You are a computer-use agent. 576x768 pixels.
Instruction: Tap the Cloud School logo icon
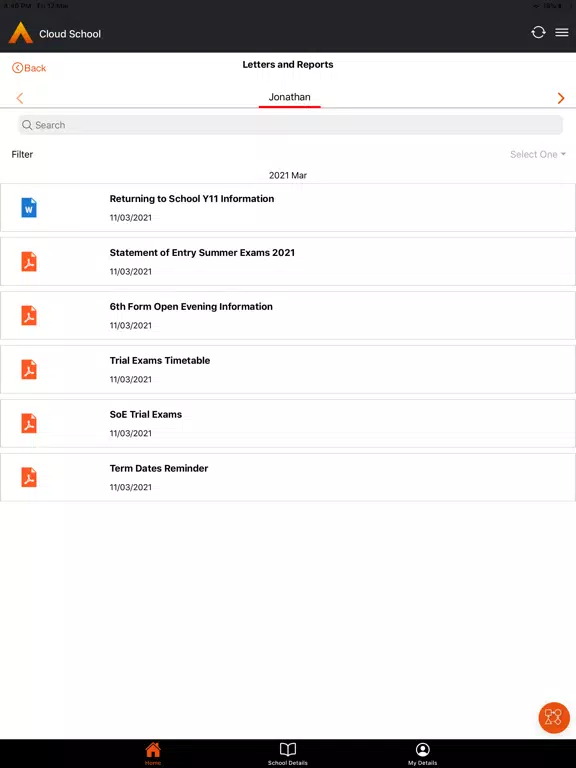click(x=21, y=33)
